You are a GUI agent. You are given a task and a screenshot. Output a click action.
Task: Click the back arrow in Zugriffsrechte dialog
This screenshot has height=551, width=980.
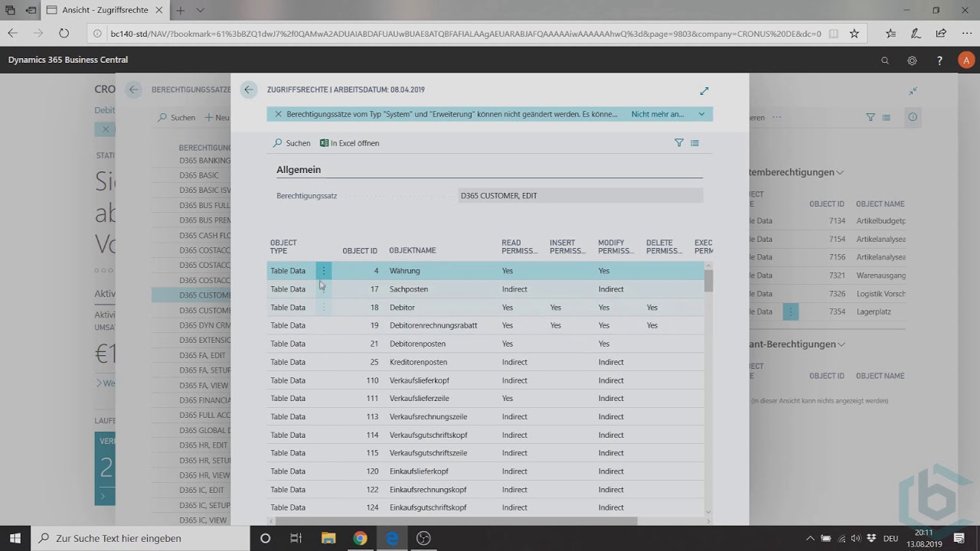tap(249, 90)
